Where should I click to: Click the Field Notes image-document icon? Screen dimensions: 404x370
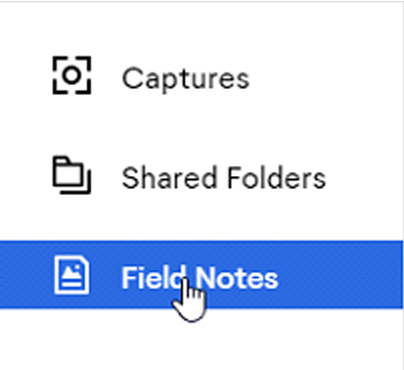tap(72, 275)
